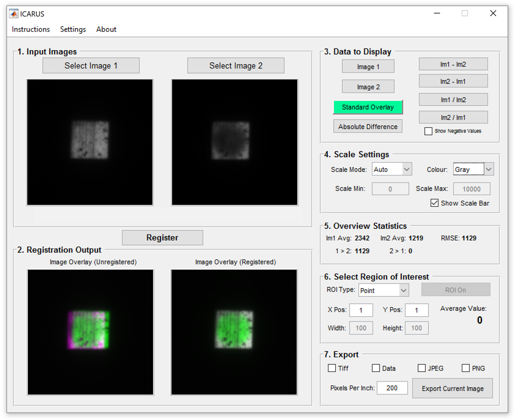Show the Im1 - Im2 difference view
This screenshot has height=420, width=514.
[x=453, y=64]
